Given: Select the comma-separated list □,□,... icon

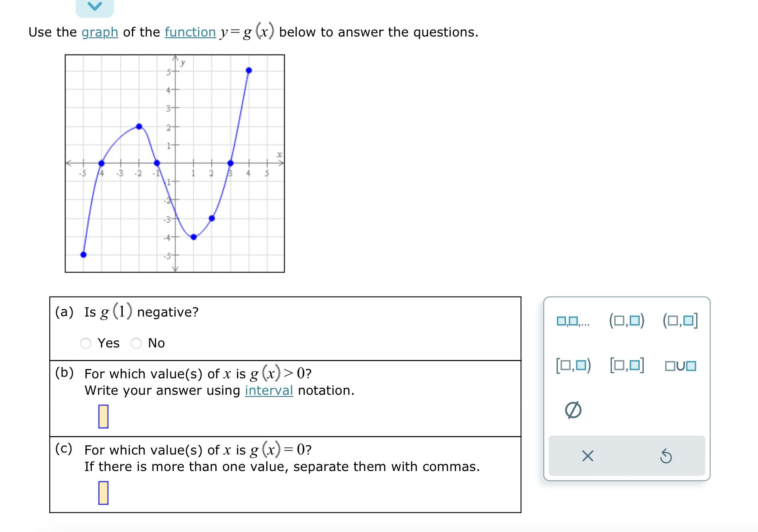Looking at the screenshot, I should [x=574, y=321].
